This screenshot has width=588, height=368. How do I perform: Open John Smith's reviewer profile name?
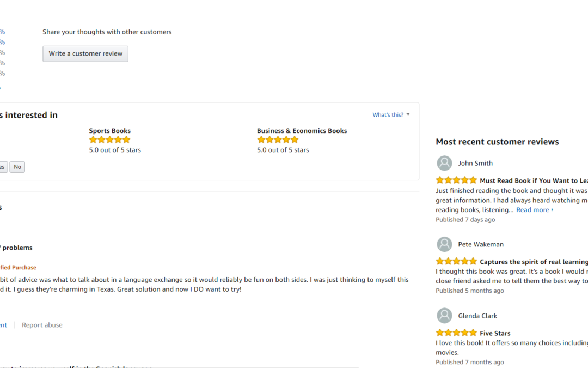[475, 163]
